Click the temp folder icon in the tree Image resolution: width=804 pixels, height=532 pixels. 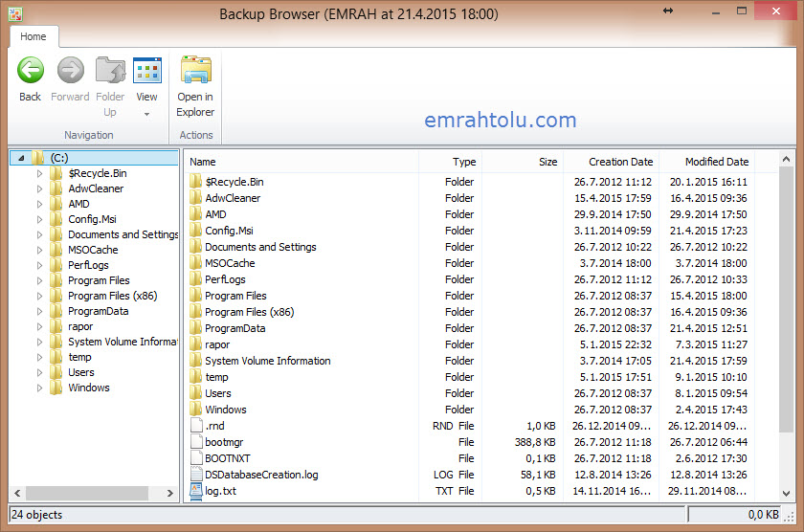pyautogui.click(x=56, y=357)
